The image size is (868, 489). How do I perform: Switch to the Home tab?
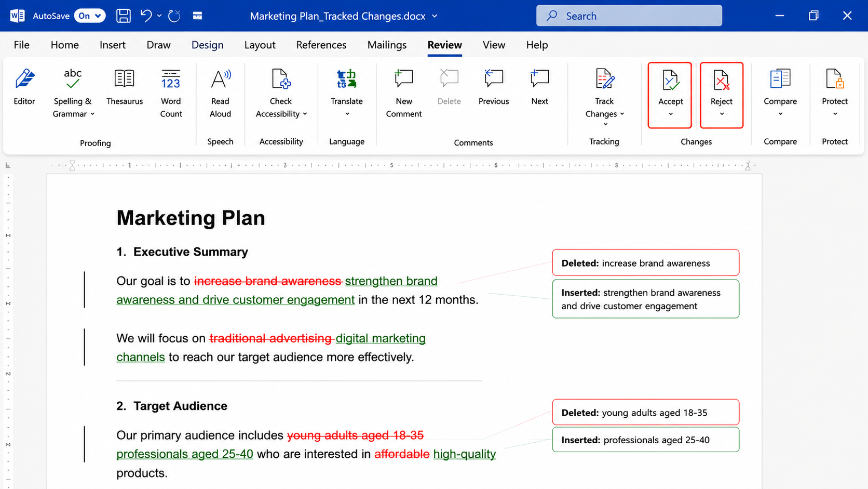click(65, 45)
